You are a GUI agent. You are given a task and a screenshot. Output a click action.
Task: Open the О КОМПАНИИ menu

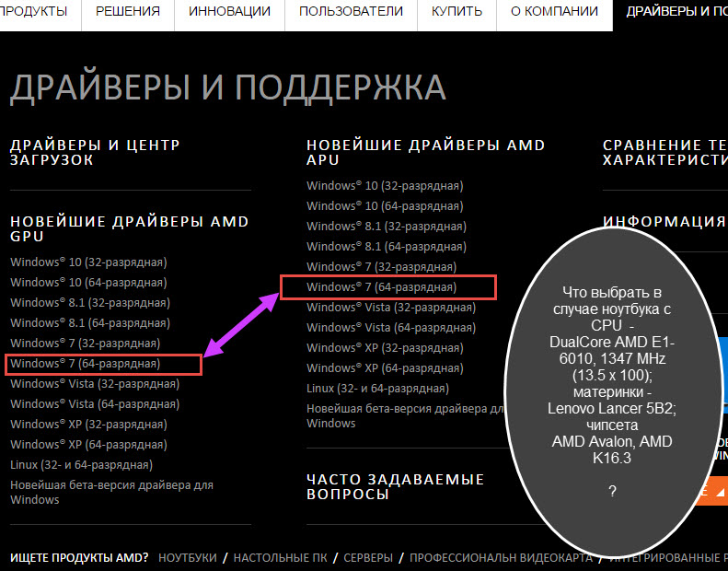(552, 12)
